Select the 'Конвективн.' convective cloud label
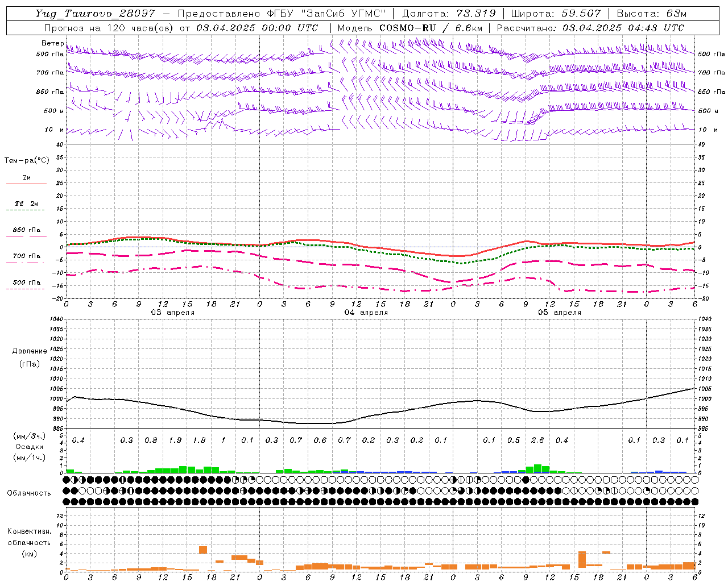 pos(29,531)
